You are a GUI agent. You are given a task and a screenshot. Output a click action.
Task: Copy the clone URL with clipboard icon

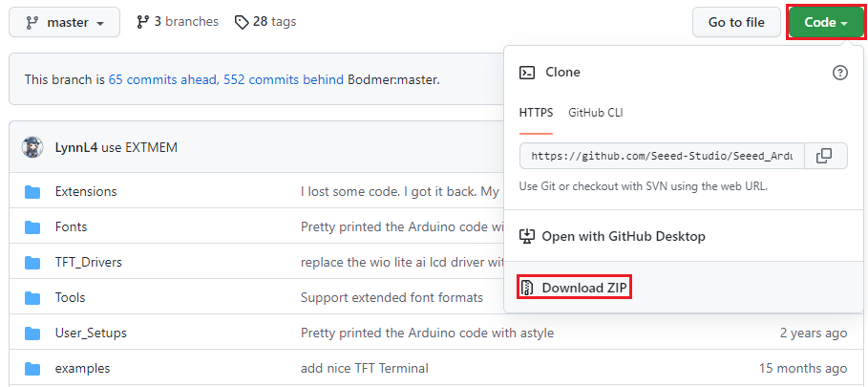pos(824,156)
